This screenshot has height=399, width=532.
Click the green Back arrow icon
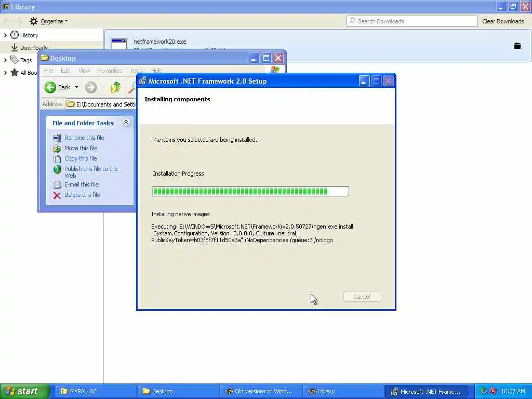[50, 87]
